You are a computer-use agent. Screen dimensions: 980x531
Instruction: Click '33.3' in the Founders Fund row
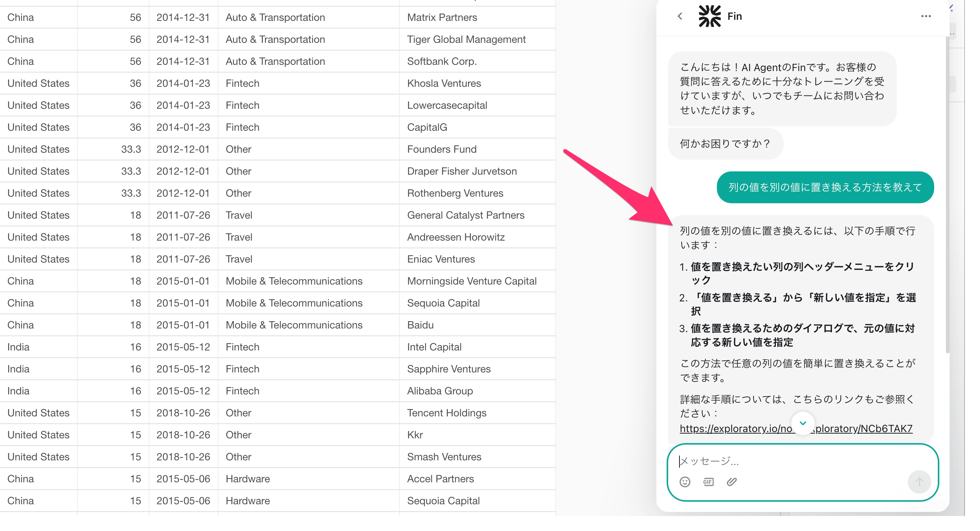coord(131,149)
